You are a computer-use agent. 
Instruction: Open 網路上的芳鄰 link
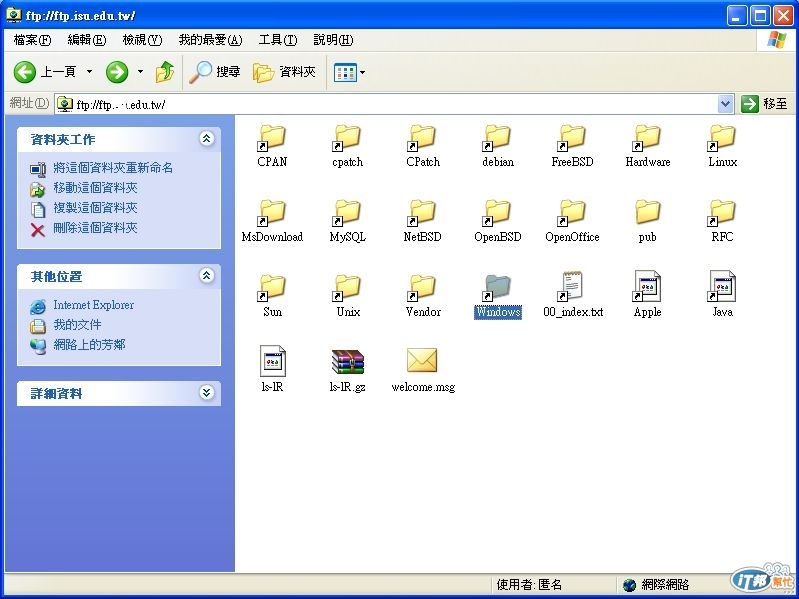point(89,344)
